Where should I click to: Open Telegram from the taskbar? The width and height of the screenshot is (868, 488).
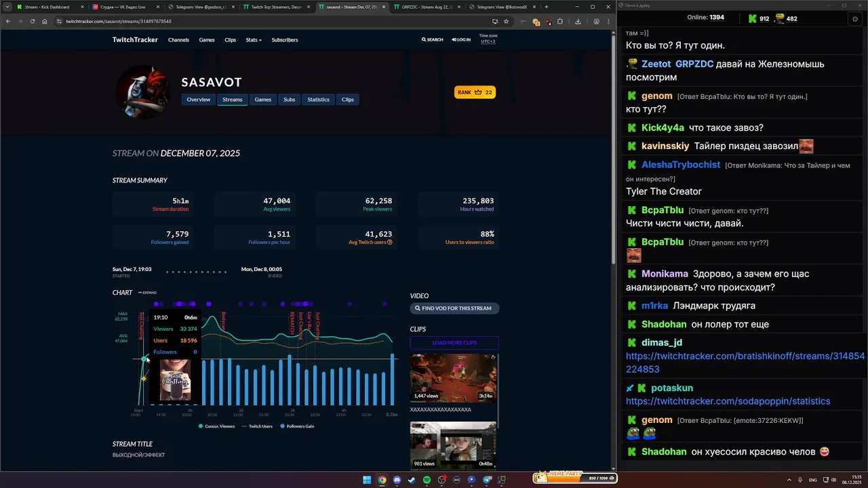(486, 480)
